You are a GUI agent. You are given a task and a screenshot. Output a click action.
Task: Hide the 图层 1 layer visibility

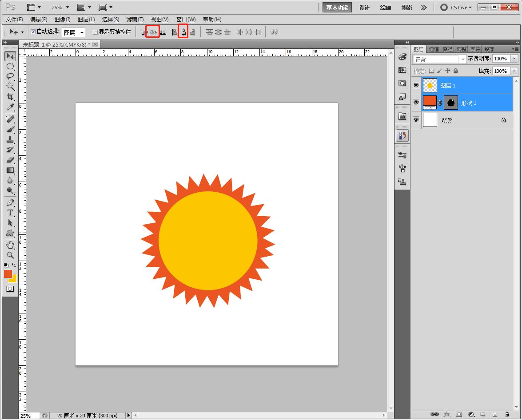point(416,85)
